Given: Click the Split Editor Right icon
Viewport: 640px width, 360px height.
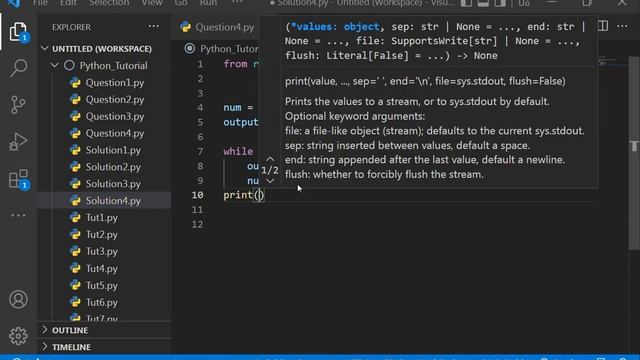Looking at the screenshot, I should (x=603, y=27).
